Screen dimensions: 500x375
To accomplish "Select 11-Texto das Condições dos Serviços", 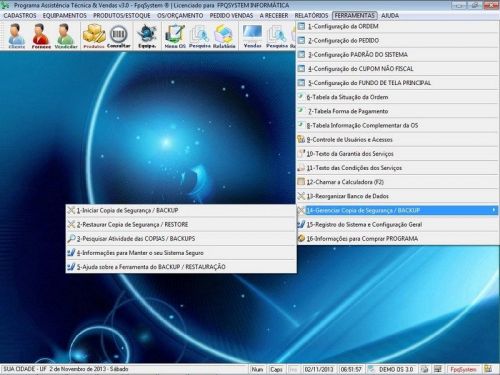I will pos(397,168).
